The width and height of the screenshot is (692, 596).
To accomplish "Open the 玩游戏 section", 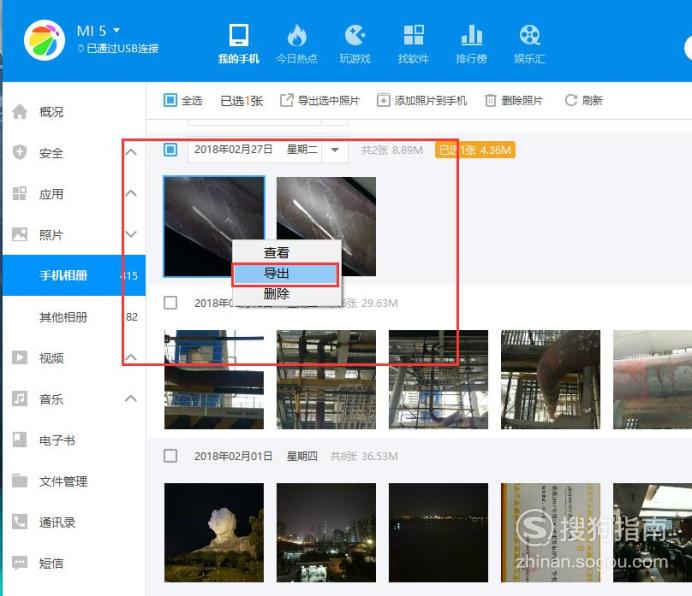I will tap(355, 44).
